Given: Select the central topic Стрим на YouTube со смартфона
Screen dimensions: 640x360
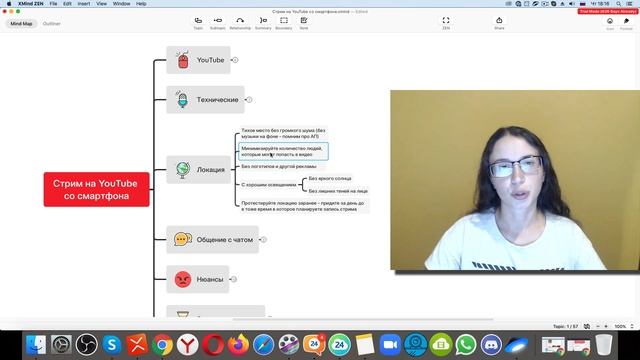Looking at the screenshot, I should [96, 189].
